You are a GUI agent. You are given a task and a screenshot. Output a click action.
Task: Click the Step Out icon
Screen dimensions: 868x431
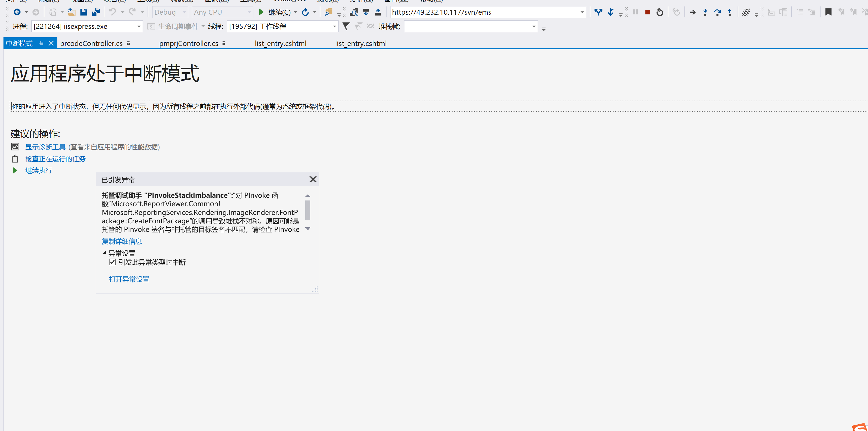(730, 12)
